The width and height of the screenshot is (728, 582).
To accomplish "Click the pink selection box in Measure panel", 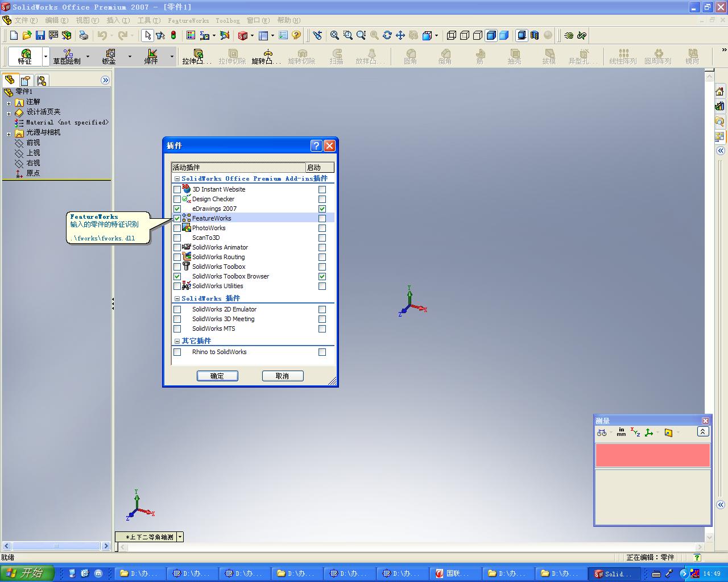I will click(653, 455).
